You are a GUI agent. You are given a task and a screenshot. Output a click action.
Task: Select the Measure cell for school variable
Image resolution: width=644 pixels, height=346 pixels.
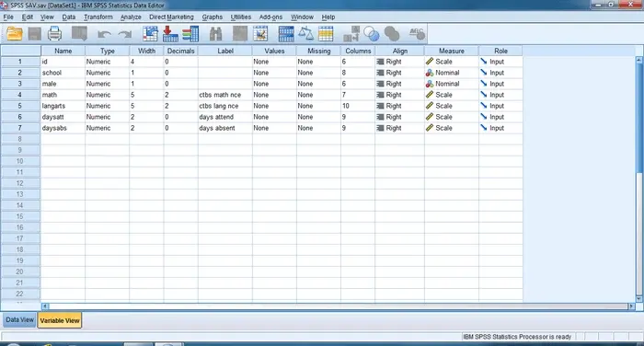click(x=452, y=73)
